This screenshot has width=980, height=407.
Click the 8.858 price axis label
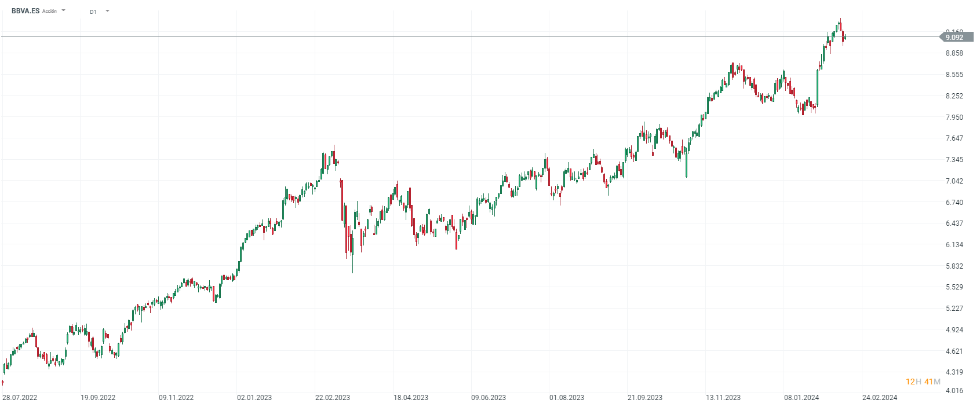pyautogui.click(x=954, y=53)
